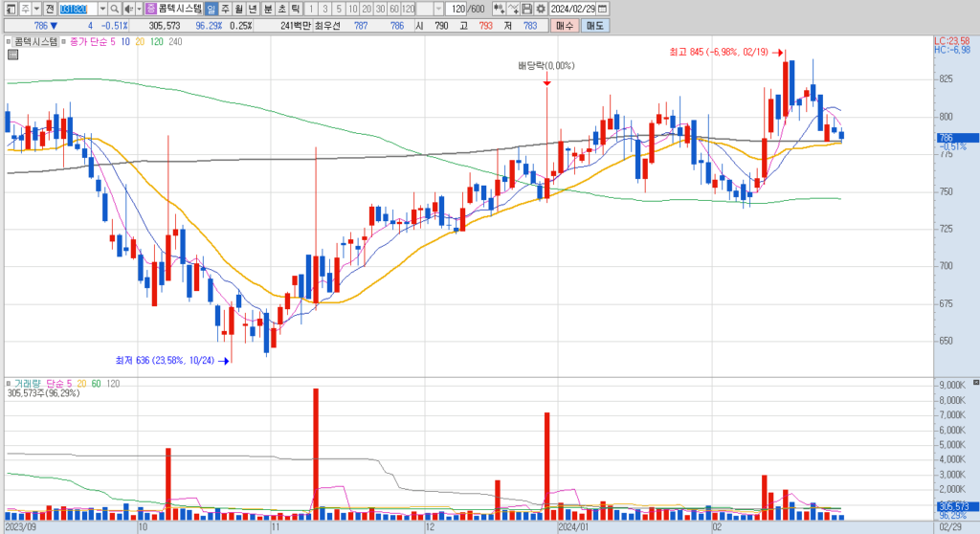
Task: Select the 월 monthly period tab
Action: 238,9
